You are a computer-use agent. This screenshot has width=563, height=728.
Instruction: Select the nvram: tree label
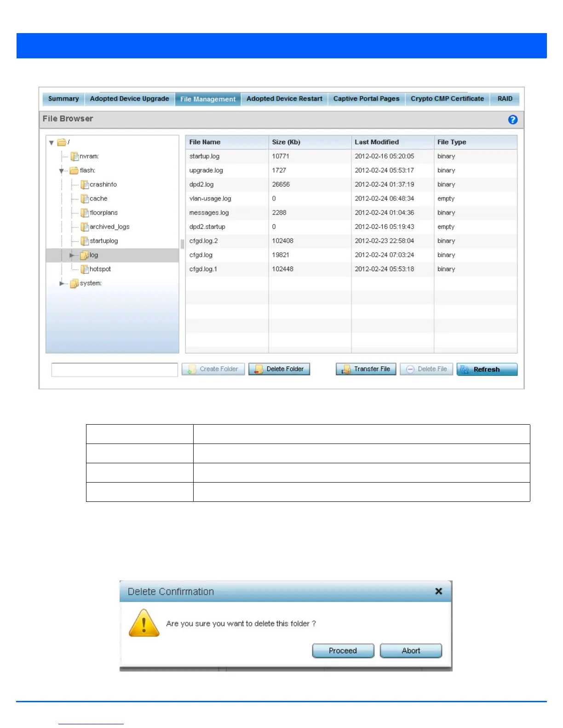pos(89,157)
